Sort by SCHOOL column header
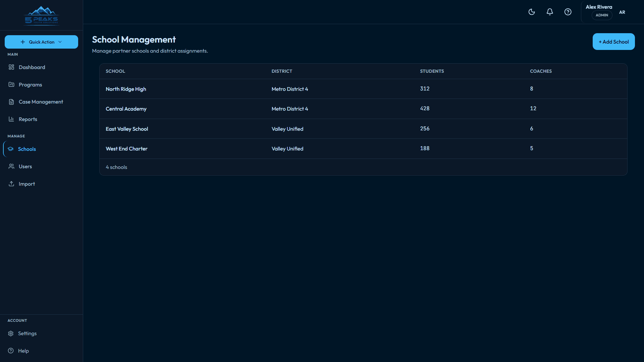644x362 pixels. pos(115,71)
